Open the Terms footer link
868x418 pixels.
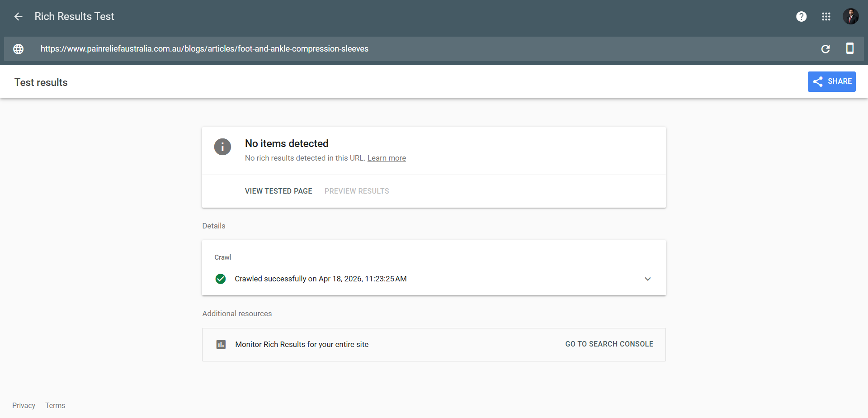coord(55,406)
